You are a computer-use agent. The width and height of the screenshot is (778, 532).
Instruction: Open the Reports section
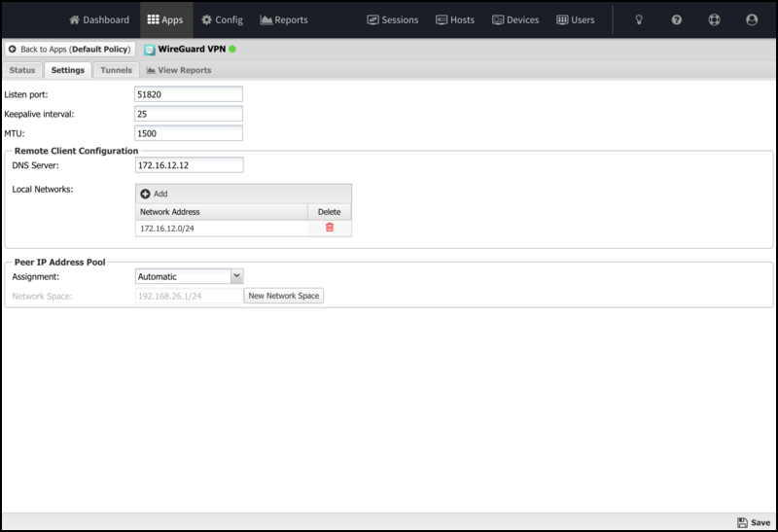284,19
